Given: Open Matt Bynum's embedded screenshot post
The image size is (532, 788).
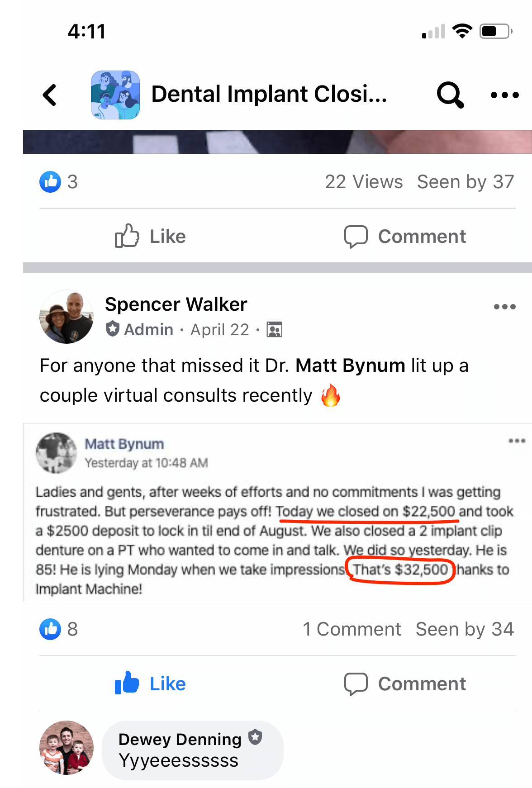Looking at the screenshot, I should click(x=277, y=512).
